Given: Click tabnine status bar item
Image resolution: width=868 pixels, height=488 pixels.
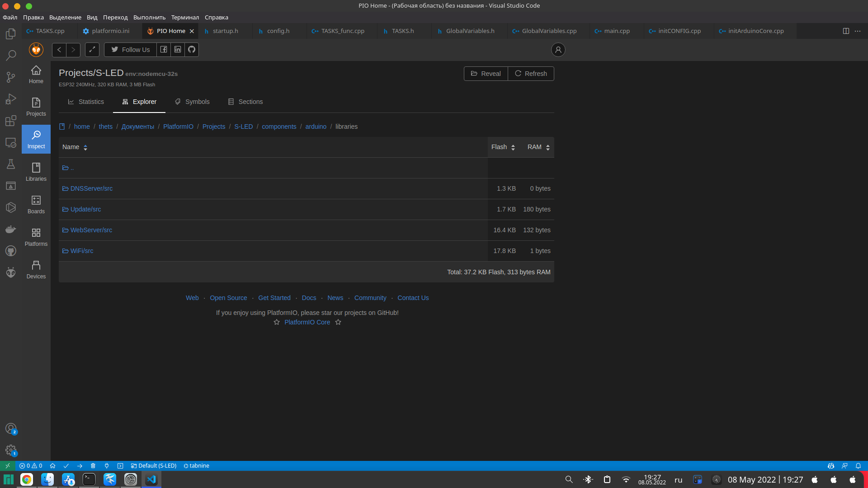Looking at the screenshot, I should point(196,466).
